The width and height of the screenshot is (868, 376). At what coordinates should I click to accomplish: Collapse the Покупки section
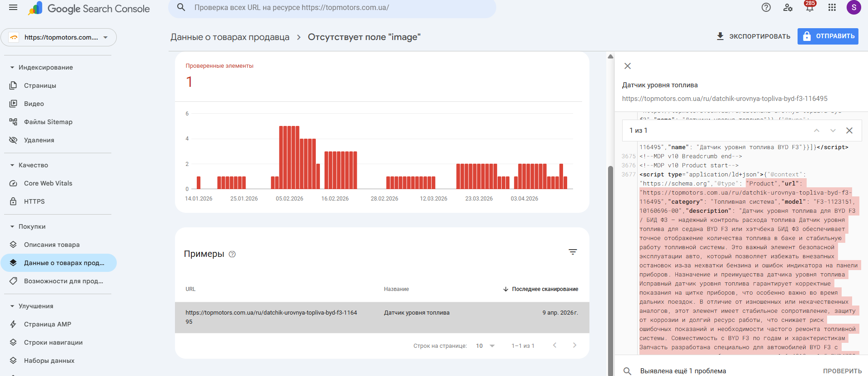tap(12, 226)
